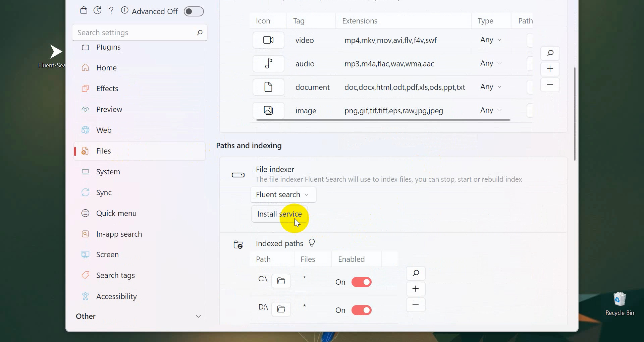Open the Any type dropdown for video
The image size is (644, 342).
tap(490, 40)
